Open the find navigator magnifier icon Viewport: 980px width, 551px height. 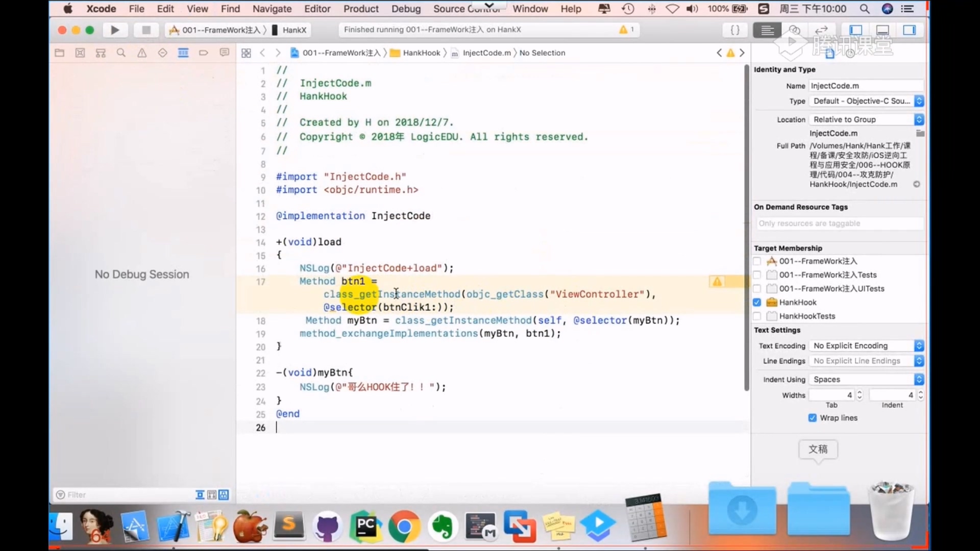121,53
